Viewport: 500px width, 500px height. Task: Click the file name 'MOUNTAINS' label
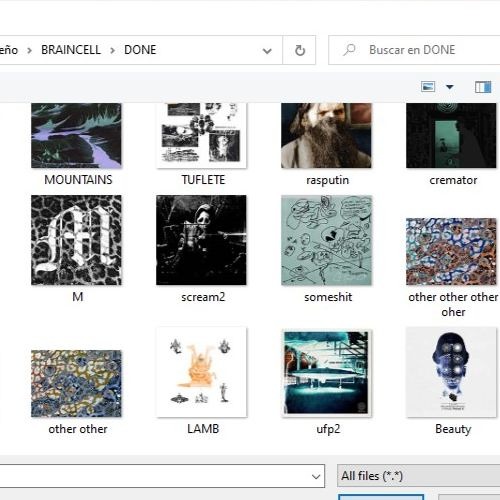[x=78, y=180]
